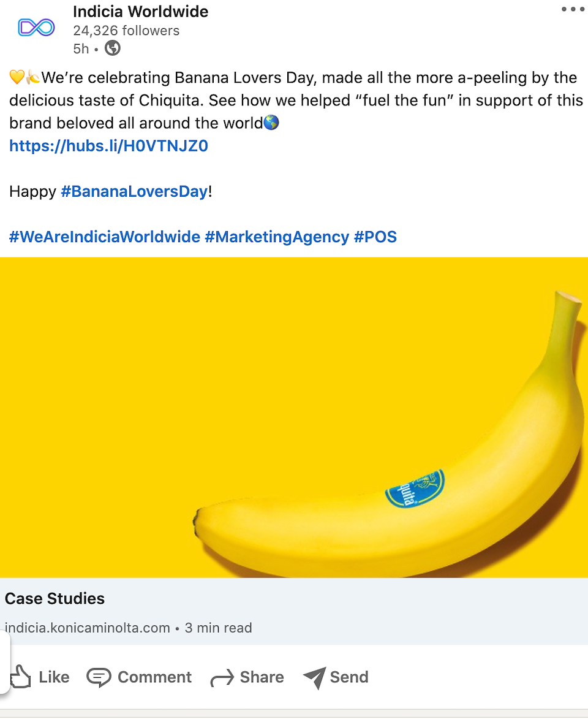Click the globe public visibility icon
The height and width of the screenshot is (719, 588).
[113, 48]
